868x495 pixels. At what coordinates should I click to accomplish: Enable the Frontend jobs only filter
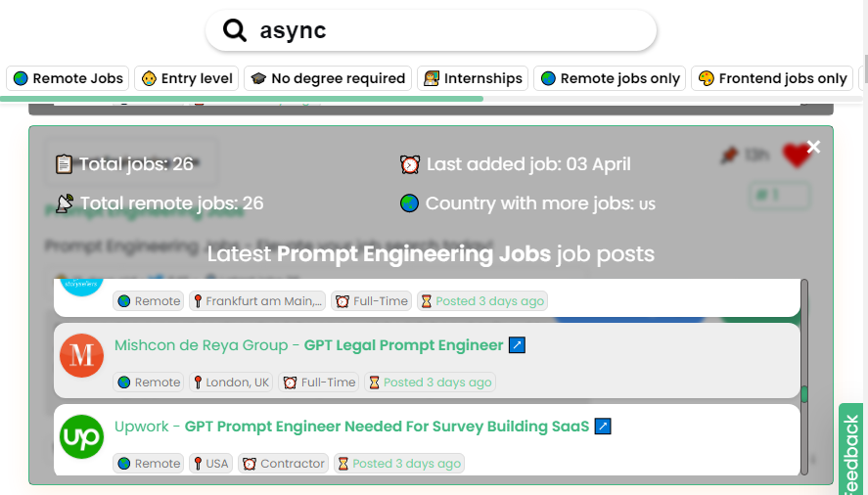(771, 78)
